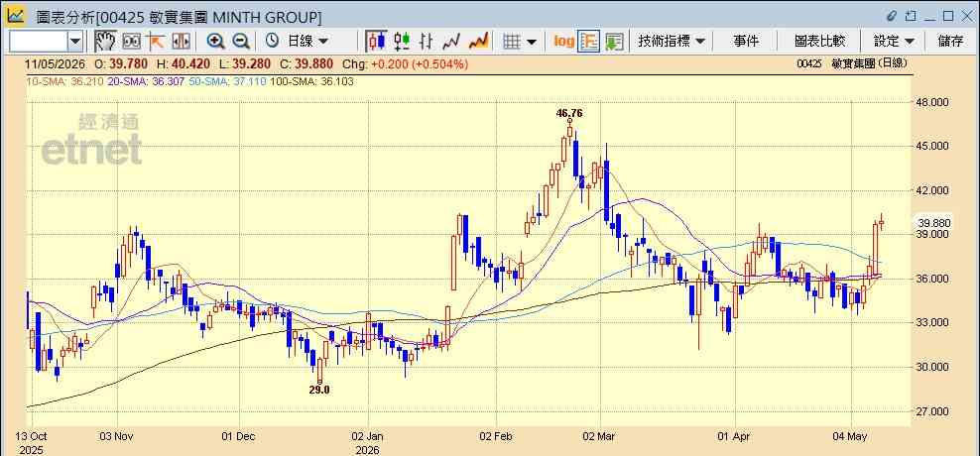
Task: Open the 技術指標 menu
Action: (x=672, y=42)
